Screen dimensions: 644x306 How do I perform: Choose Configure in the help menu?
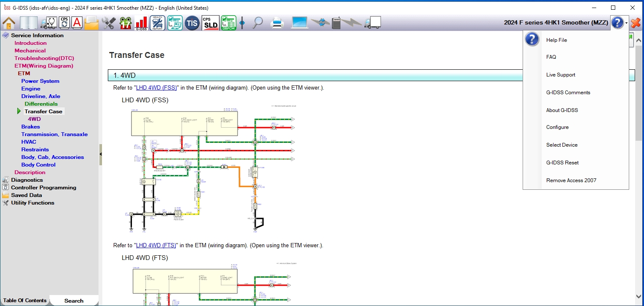[557, 127]
